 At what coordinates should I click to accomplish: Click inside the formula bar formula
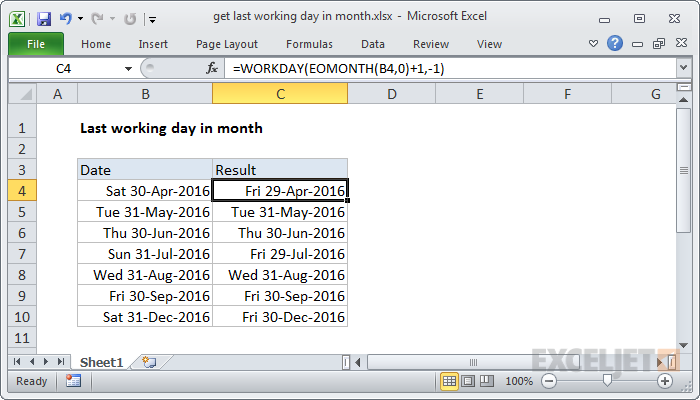(x=338, y=68)
